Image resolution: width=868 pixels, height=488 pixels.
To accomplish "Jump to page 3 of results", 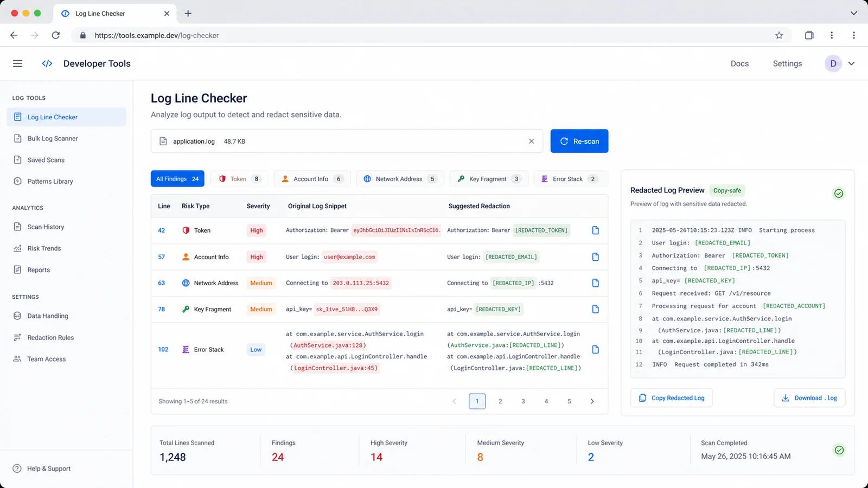I will [523, 401].
